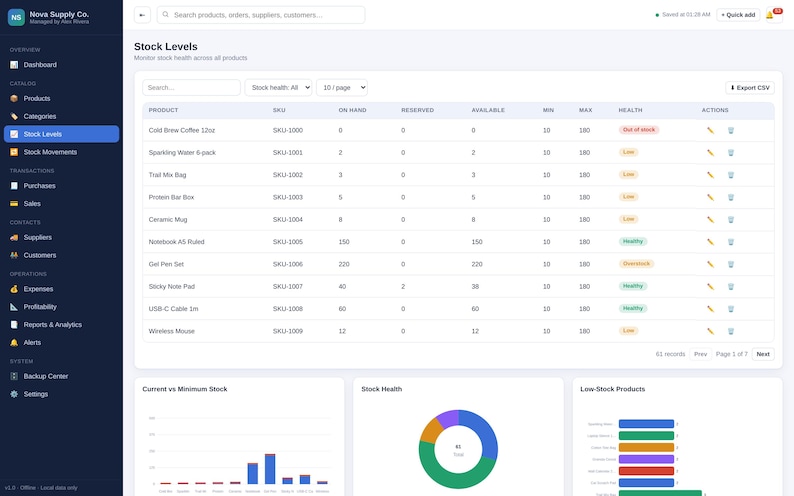Viewport: 794px width, 496px height.
Task: Open Sales in the sidebar
Action: pyautogui.click(x=61, y=203)
